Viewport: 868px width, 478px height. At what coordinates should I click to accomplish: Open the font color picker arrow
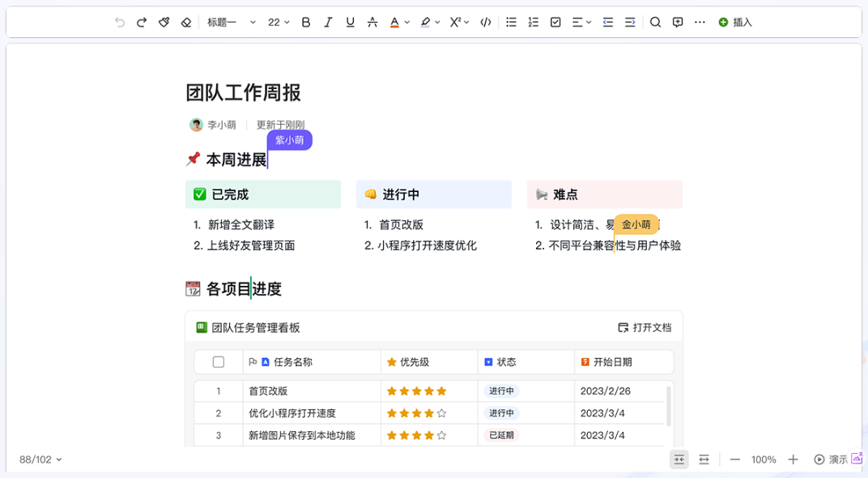point(406,23)
